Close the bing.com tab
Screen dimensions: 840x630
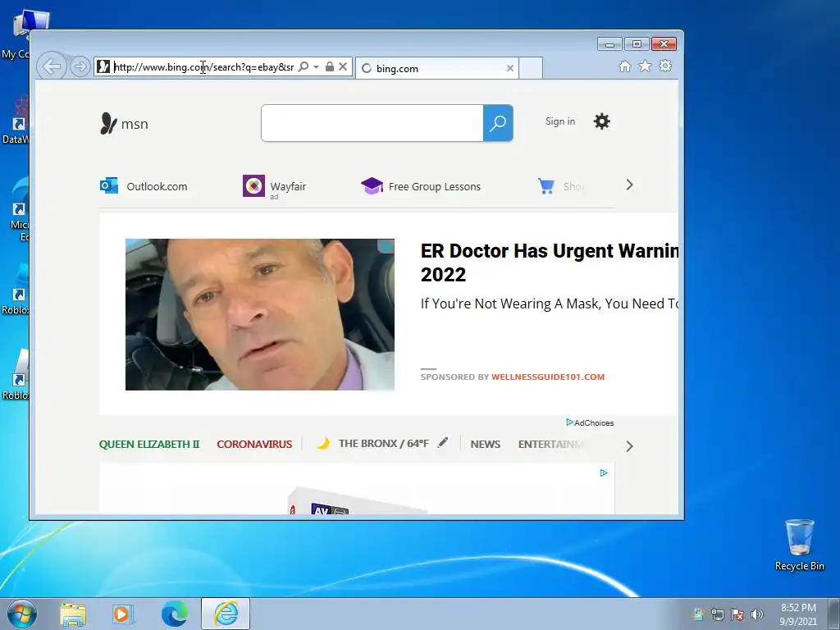pos(510,68)
